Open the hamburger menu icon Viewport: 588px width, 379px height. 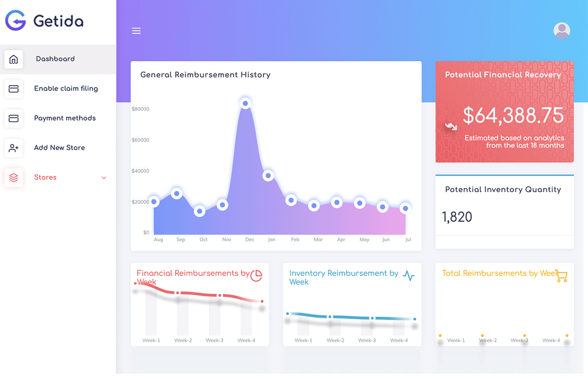pos(136,31)
